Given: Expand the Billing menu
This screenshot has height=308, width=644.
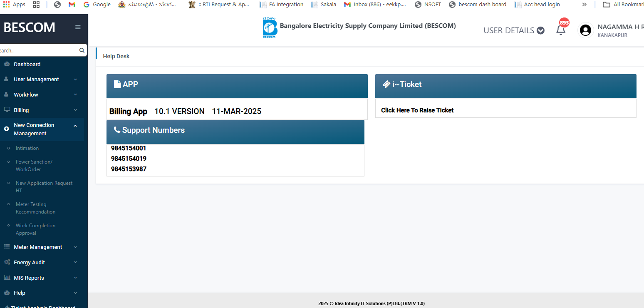Looking at the screenshot, I should tap(42, 110).
